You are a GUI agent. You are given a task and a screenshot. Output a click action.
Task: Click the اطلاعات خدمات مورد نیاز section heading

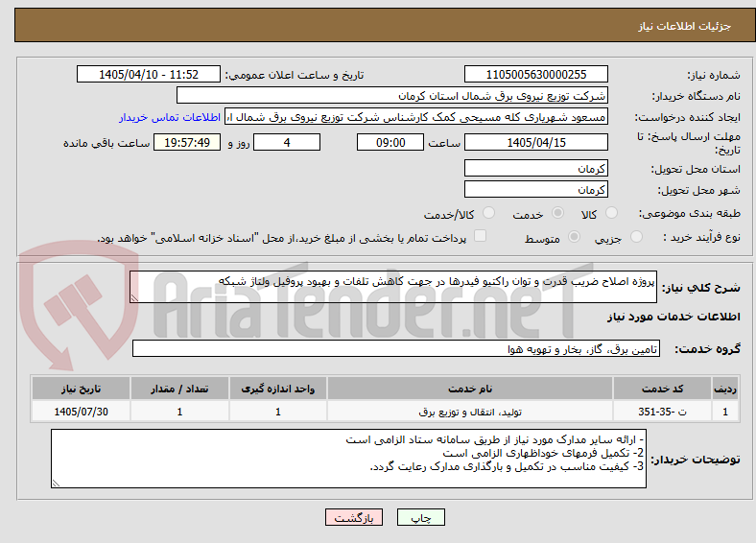(x=673, y=317)
